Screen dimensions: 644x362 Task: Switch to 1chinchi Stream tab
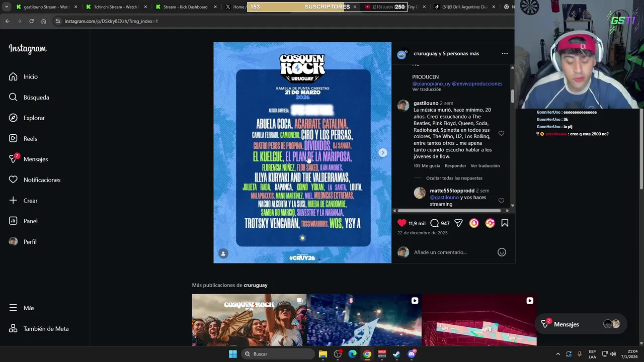pyautogui.click(x=116, y=7)
